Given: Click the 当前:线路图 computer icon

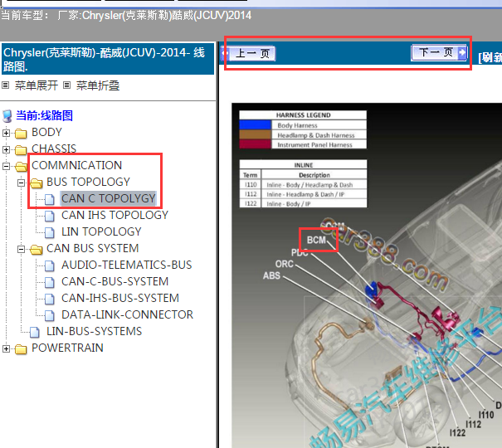Looking at the screenshot, I should point(7,116).
